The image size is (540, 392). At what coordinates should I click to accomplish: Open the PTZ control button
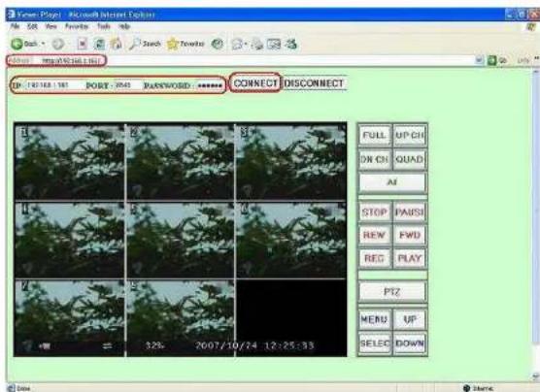coord(392,292)
